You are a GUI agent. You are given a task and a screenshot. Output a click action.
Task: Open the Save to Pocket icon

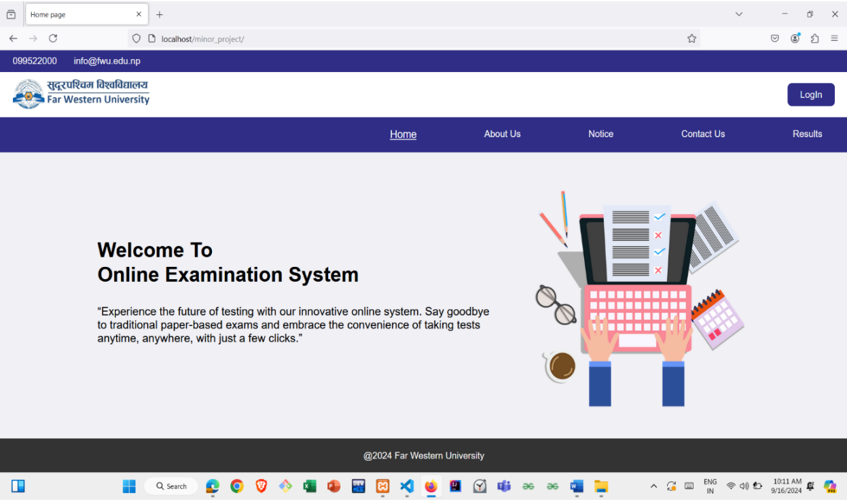coord(774,39)
